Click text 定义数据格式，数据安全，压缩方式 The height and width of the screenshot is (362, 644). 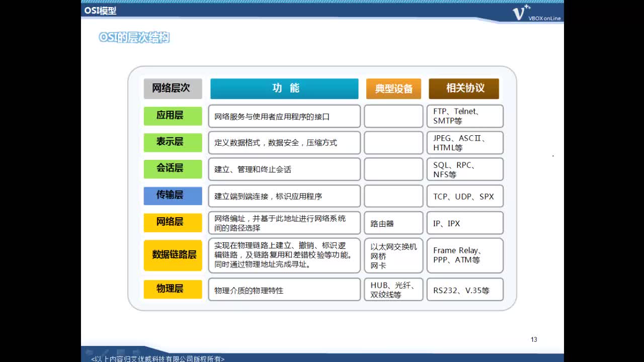pos(276,143)
